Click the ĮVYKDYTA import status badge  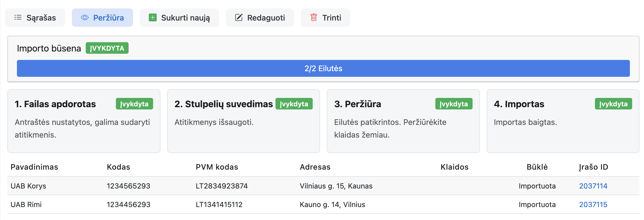click(x=107, y=48)
